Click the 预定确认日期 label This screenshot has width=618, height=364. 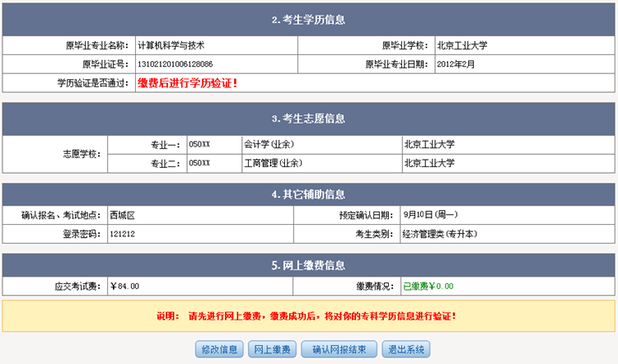pyautogui.click(x=366, y=216)
